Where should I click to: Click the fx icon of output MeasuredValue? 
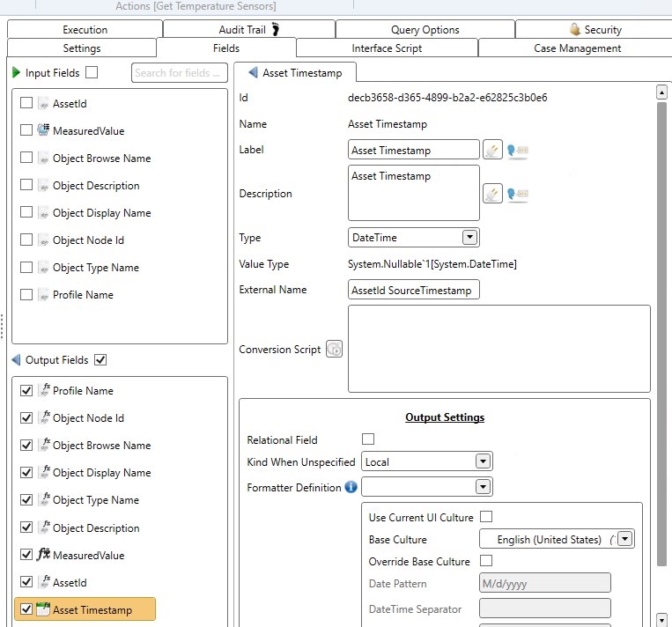click(x=43, y=554)
